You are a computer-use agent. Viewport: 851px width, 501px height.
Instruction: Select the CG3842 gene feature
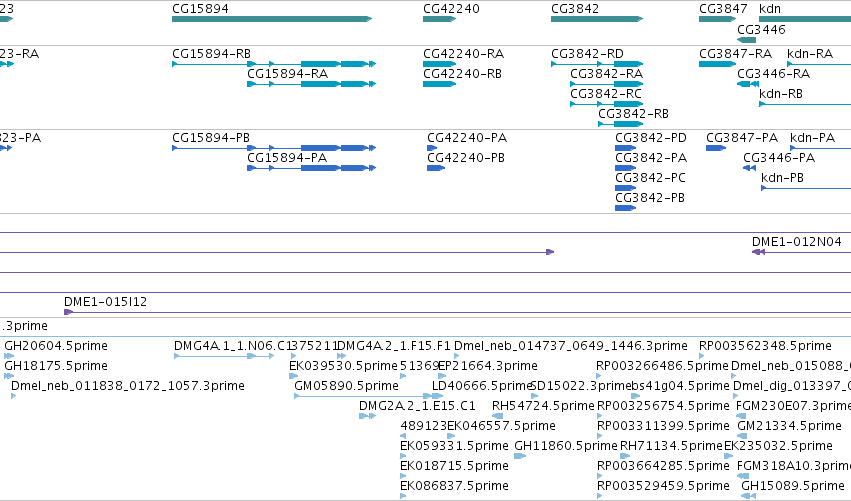[x=597, y=19]
